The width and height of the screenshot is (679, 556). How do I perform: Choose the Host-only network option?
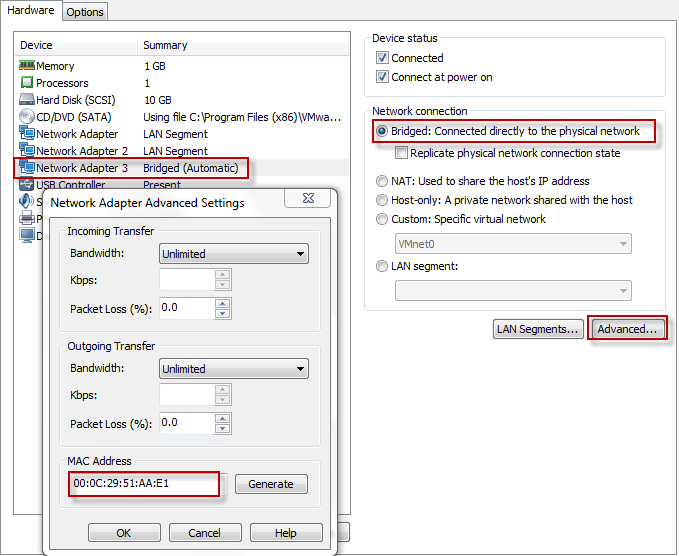pyautogui.click(x=382, y=200)
